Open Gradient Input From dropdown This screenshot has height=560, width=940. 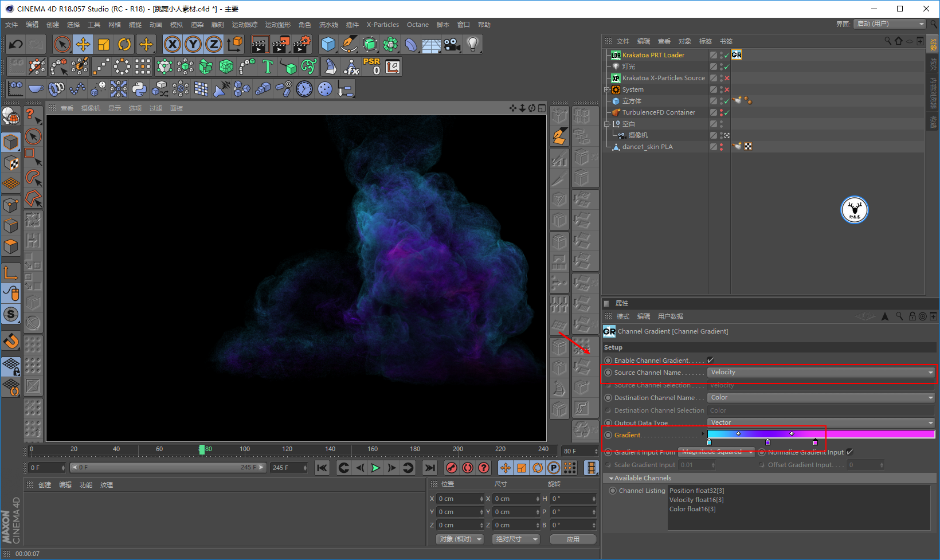716,452
